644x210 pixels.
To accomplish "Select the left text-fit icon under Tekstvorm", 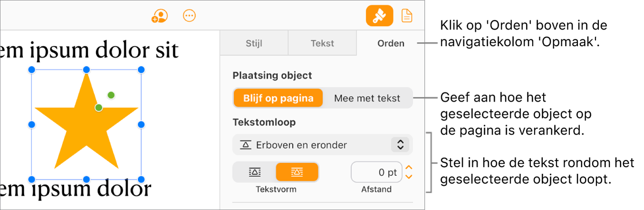I will 254,172.
